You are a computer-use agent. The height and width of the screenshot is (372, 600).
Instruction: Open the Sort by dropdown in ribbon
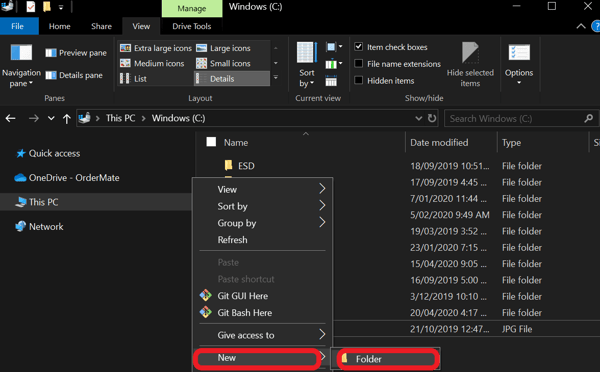tap(307, 65)
